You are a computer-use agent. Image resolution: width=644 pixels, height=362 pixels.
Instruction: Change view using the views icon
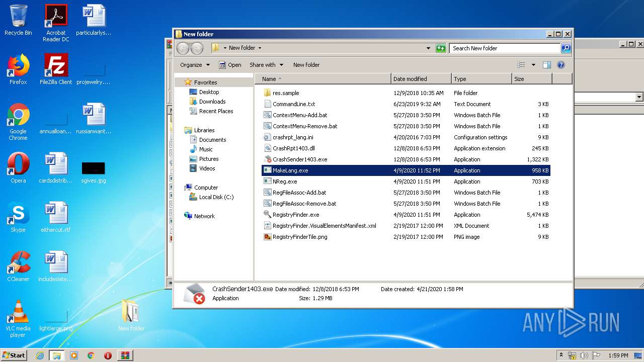point(521,65)
